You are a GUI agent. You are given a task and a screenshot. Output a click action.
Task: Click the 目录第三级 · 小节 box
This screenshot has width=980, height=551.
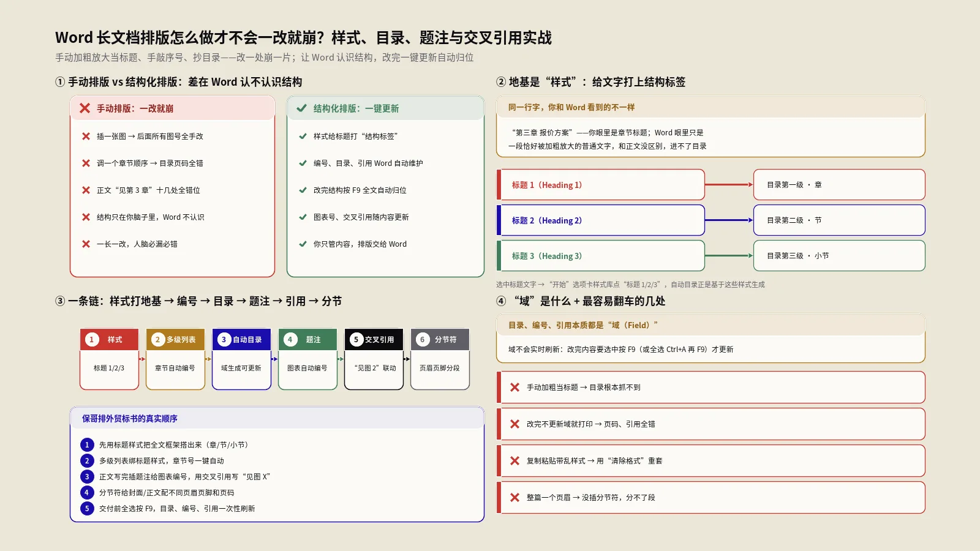point(839,256)
